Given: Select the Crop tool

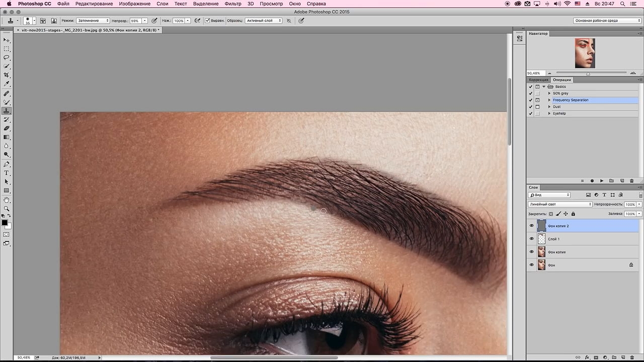Looking at the screenshot, I should (x=7, y=75).
